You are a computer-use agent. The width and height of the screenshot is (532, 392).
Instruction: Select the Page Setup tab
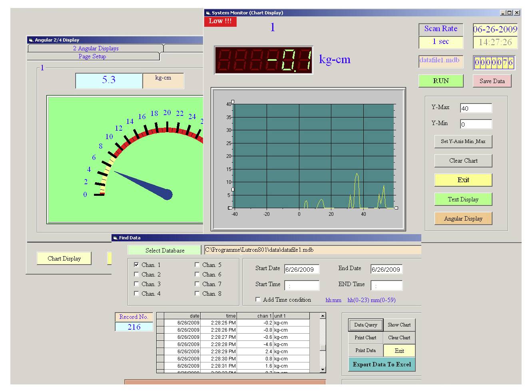tap(92, 56)
